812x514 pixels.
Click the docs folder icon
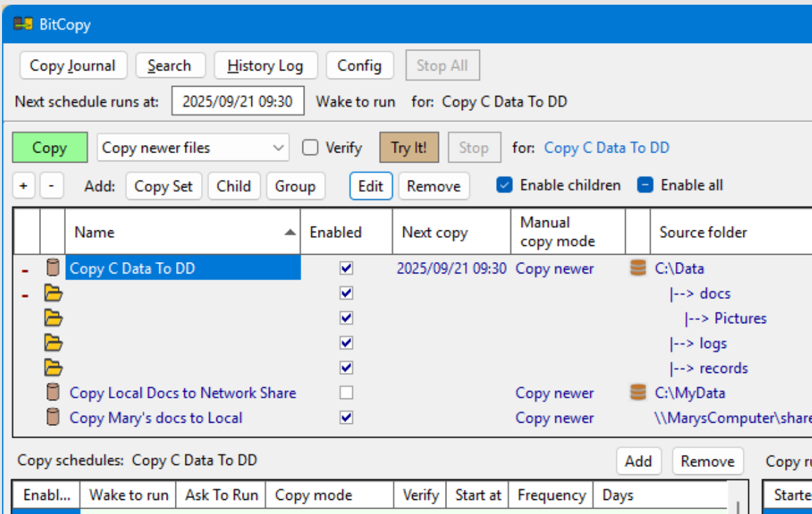52,292
